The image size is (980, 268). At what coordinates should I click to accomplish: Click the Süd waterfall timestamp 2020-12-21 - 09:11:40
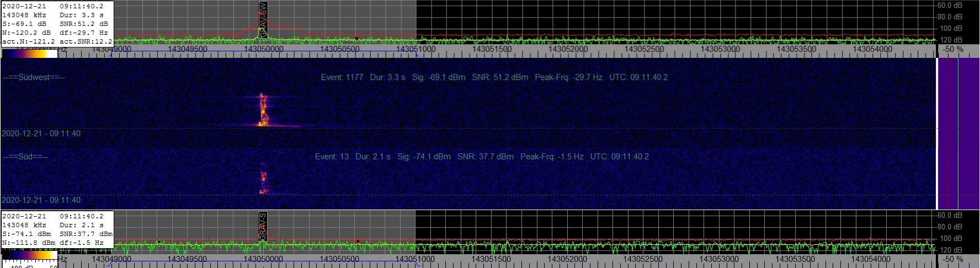[41, 200]
